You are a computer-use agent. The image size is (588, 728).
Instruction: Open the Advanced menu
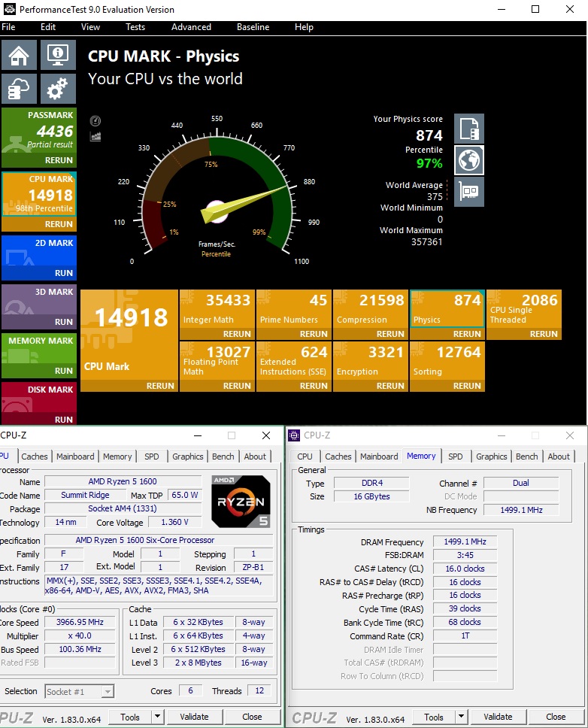point(191,27)
